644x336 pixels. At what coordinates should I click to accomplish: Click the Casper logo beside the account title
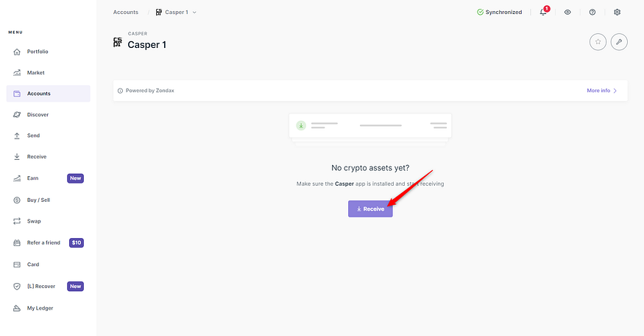point(118,42)
